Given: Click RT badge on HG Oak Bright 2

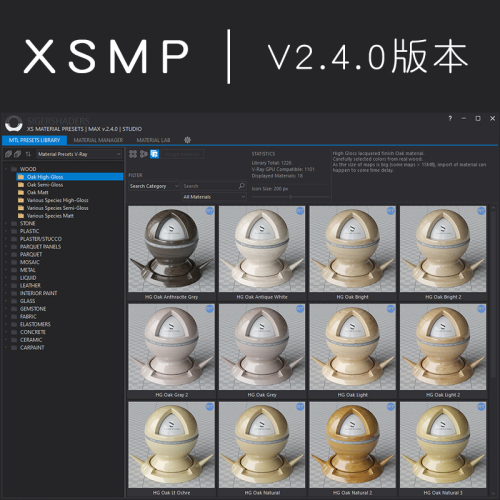Looking at the screenshot, I should click(x=481, y=211).
